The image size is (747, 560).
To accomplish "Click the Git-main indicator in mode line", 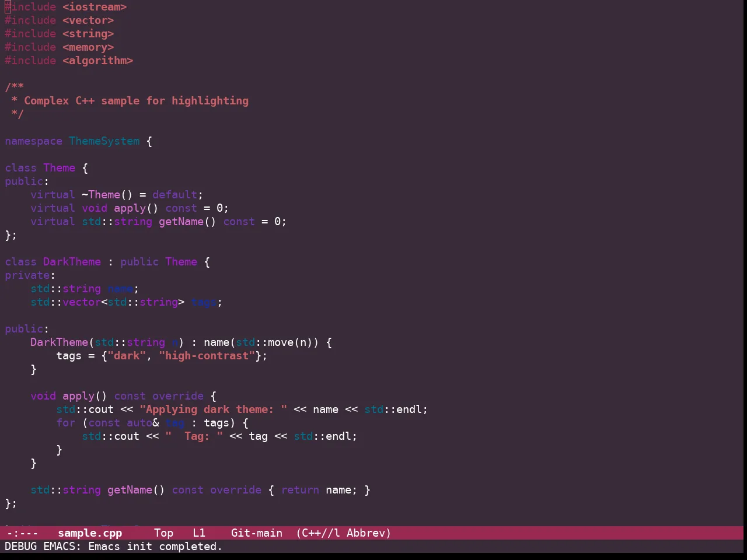I will [x=257, y=533].
